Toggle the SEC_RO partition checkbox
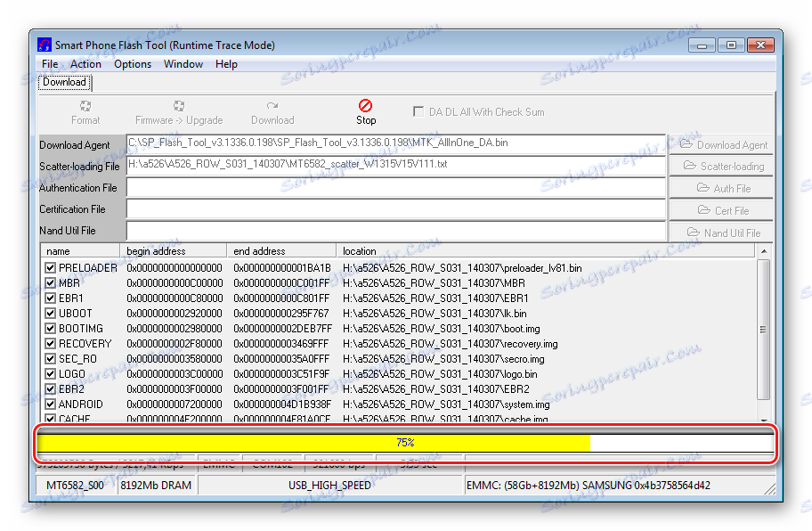This screenshot has height=531, width=812. [x=50, y=358]
